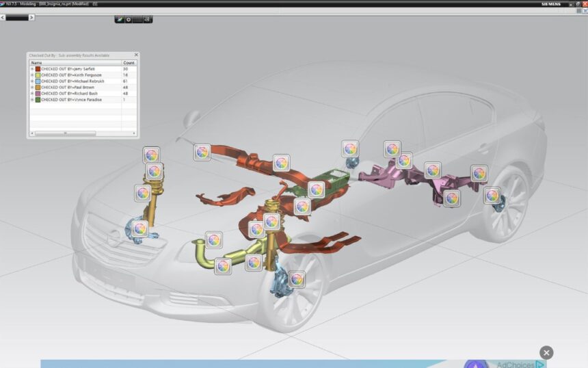Select the Keith Ferguson checked-out row text
The height and width of the screenshot is (368, 588).
[x=71, y=75]
